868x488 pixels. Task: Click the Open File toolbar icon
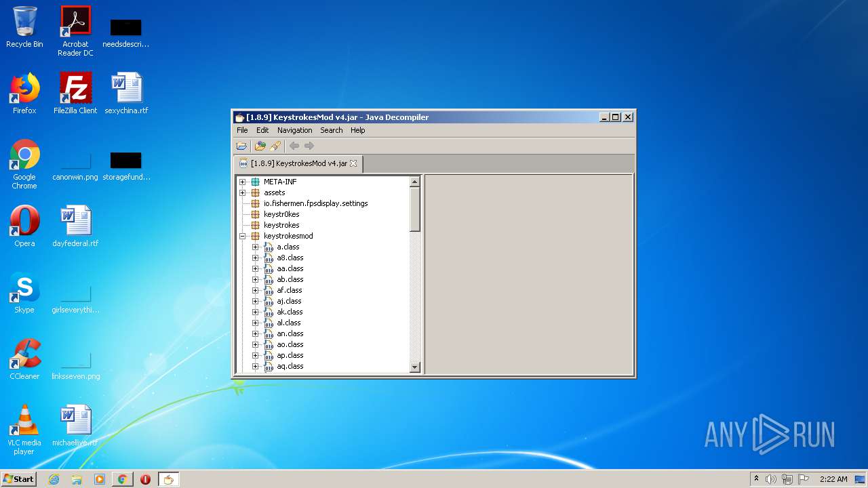pos(241,146)
